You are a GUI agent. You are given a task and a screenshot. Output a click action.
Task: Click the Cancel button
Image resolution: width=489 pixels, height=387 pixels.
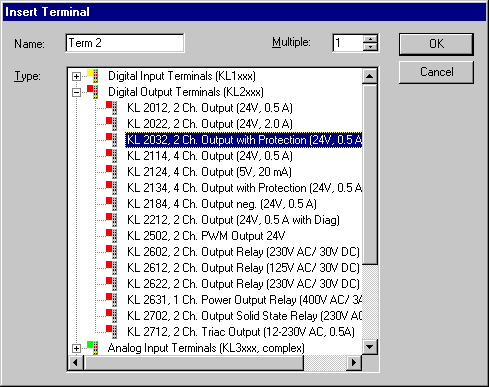436,72
